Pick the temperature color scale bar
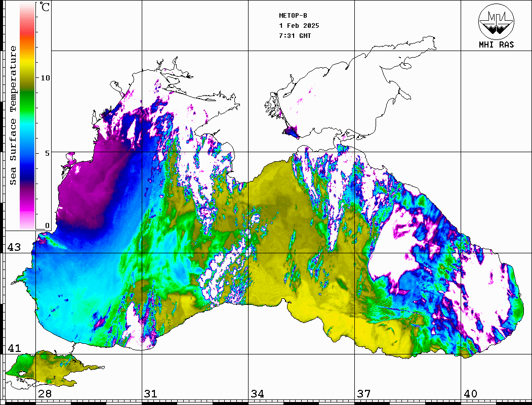The width and height of the screenshot is (532, 405). (27, 116)
